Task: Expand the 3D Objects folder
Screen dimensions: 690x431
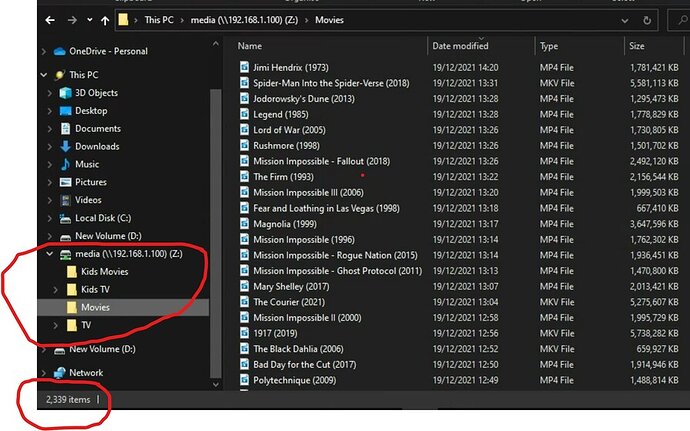Action: [x=50, y=93]
